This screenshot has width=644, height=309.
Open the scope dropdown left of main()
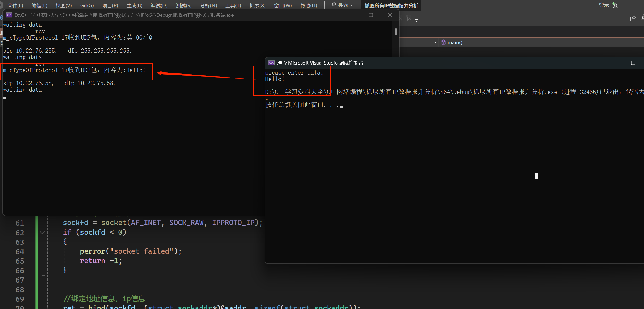tap(435, 42)
